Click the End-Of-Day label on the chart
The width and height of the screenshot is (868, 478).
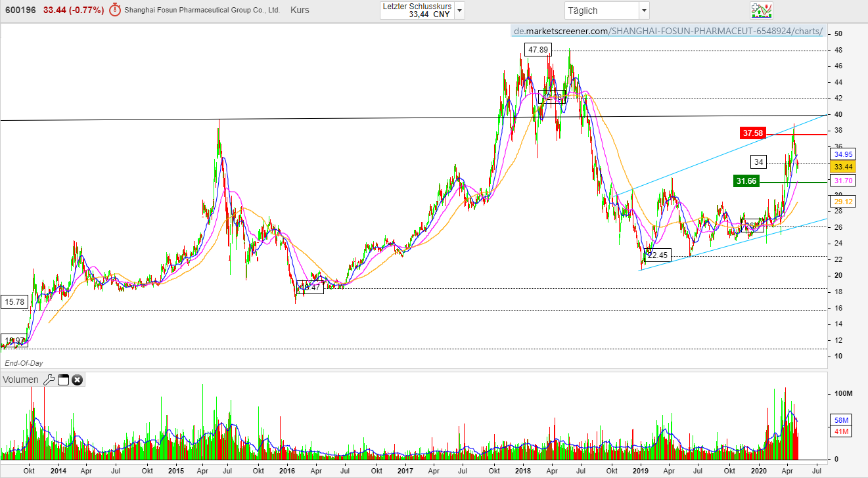24,362
